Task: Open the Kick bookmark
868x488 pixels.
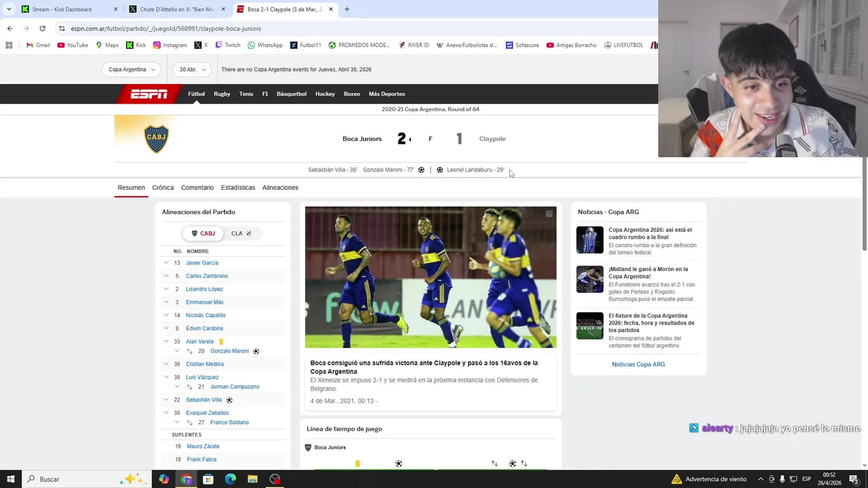Action: pyautogui.click(x=136, y=45)
